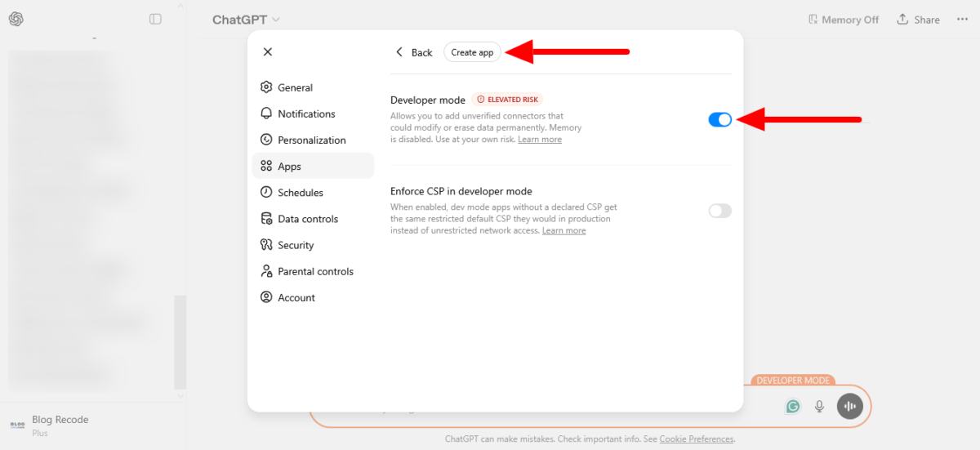Click the Enforce CSP in developer mode heading

click(461, 191)
